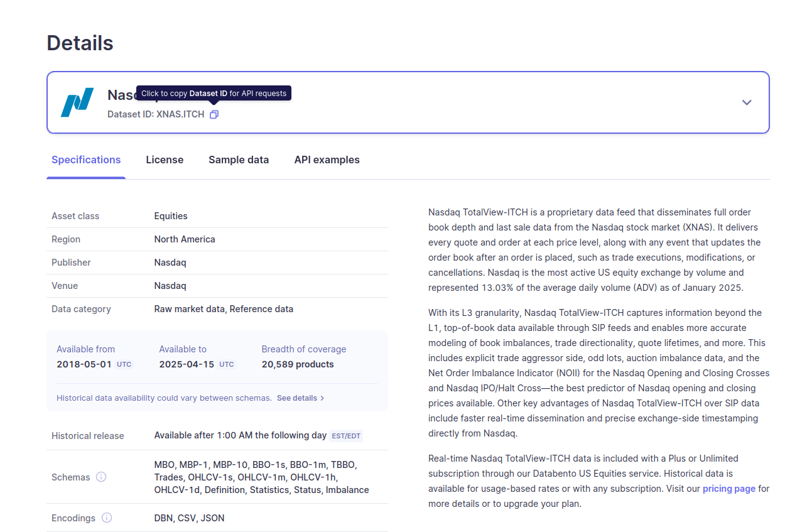Click the Available to date 2025-04-15
This screenshot has height=532, width=812.
click(187, 364)
